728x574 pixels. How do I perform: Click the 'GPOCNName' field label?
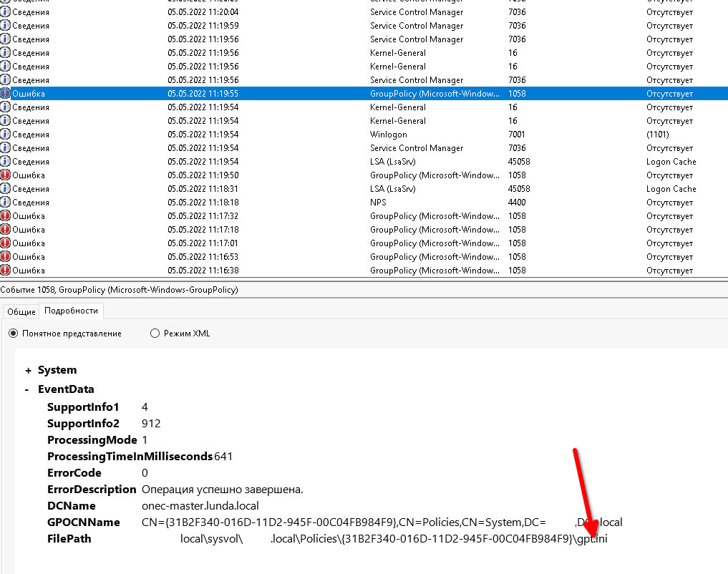tap(84, 522)
